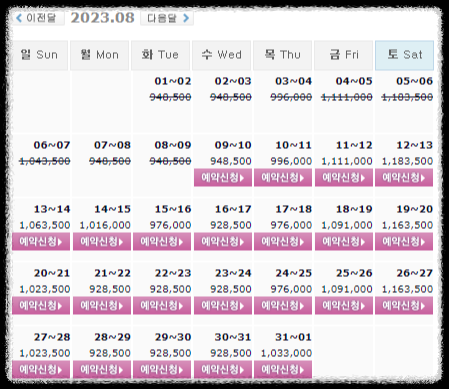Click 예약신청 under 22~23
This screenshot has width=449, height=389.
162,305
